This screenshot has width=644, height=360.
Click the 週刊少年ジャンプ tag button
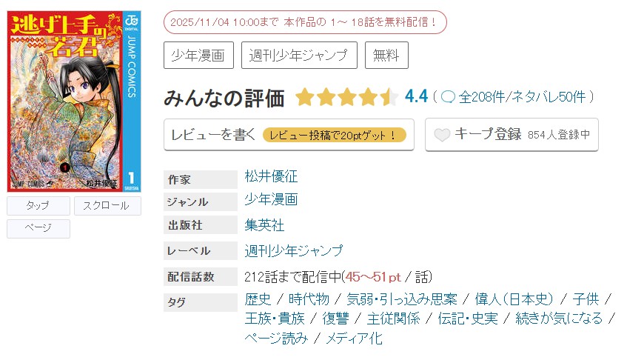tap(300, 55)
